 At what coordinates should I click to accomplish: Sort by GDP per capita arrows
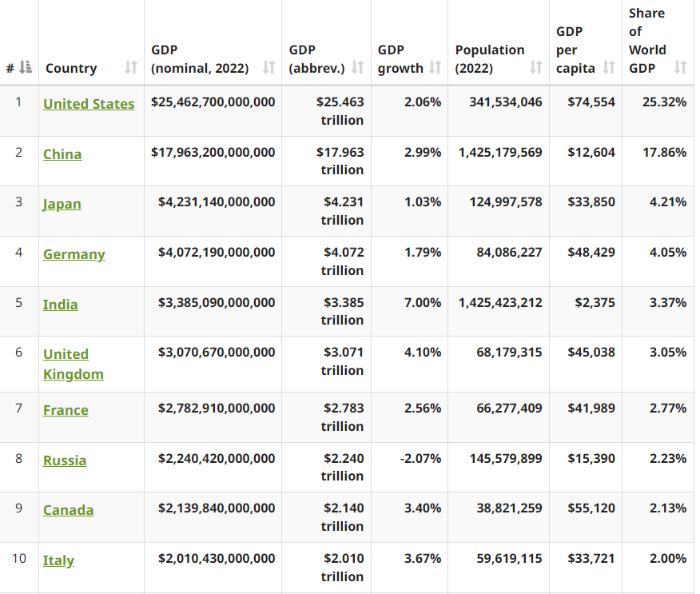pyautogui.click(x=609, y=68)
